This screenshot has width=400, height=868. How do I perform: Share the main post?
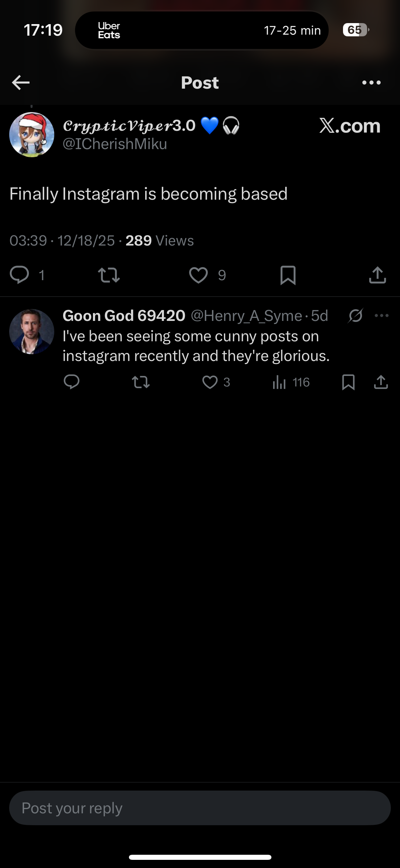(x=377, y=275)
